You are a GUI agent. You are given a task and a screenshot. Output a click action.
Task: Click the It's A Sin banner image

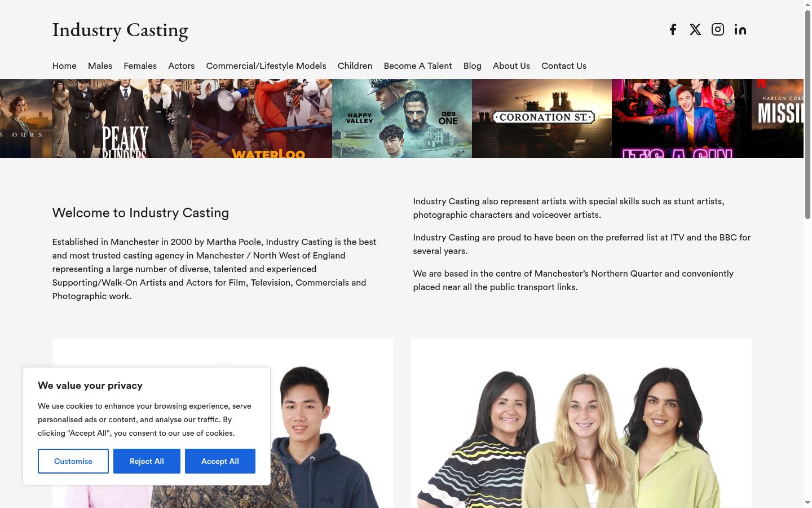(x=682, y=119)
